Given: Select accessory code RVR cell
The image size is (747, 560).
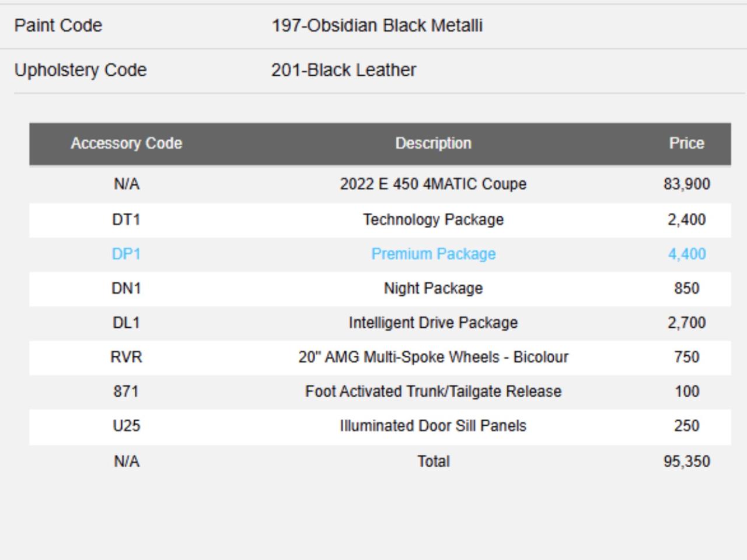Looking at the screenshot, I should pyautogui.click(x=126, y=358).
